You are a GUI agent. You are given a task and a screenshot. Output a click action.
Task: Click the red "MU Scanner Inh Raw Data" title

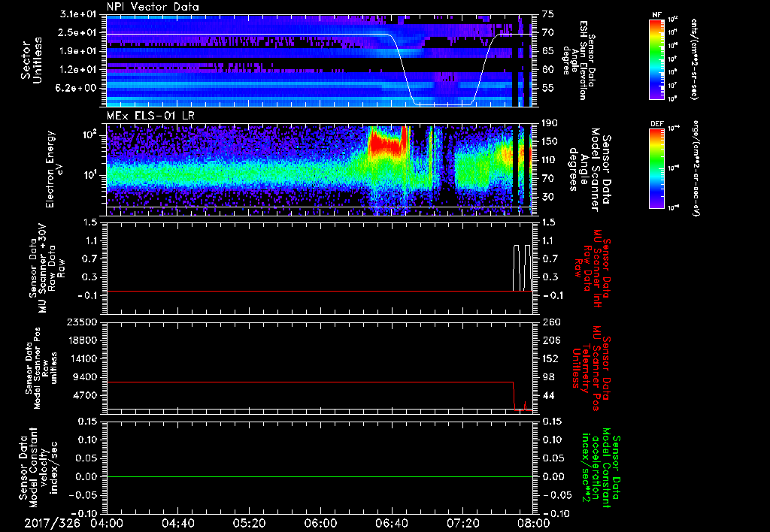[x=591, y=268]
